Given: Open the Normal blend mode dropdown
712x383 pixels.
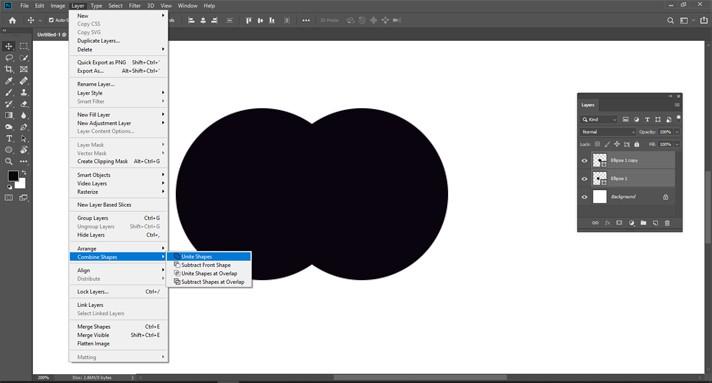Looking at the screenshot, I should [608, 132].
